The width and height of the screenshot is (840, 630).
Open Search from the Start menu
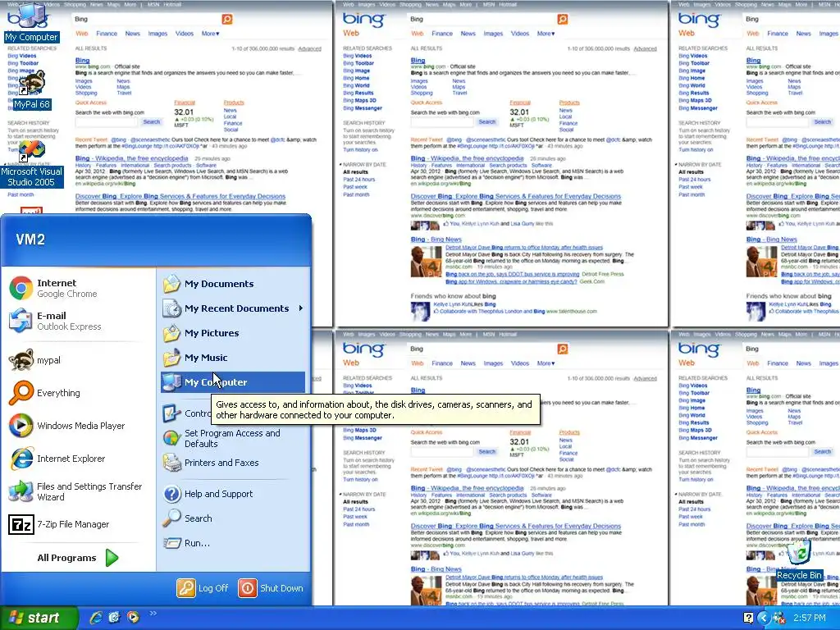[x=232, y=518]
